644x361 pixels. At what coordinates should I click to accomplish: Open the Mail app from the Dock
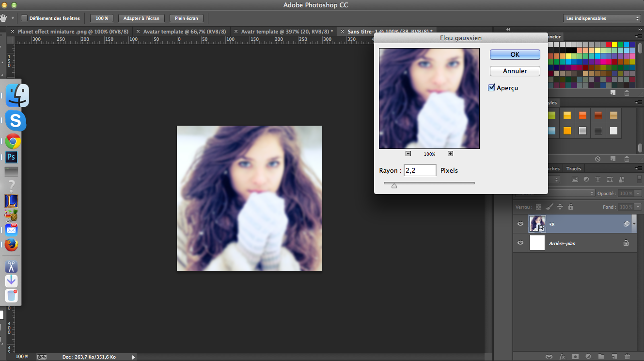pos(12,230)
